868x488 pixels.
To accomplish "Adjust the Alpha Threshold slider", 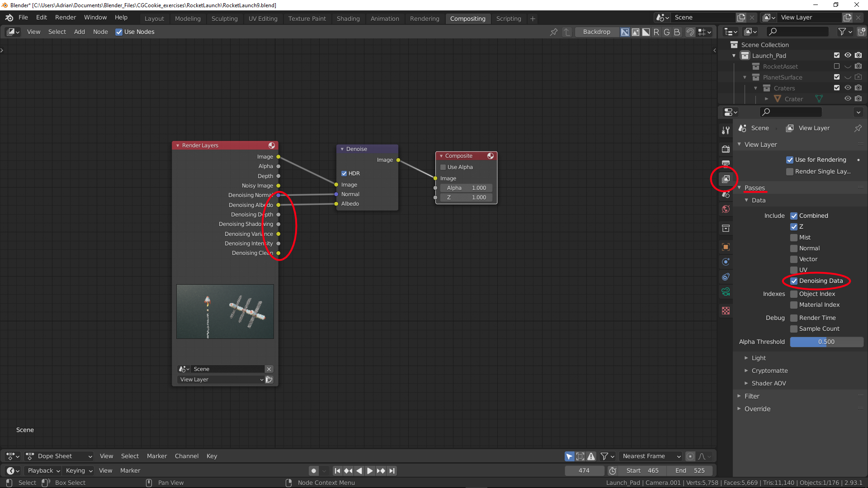I will [x=826, y=342].
